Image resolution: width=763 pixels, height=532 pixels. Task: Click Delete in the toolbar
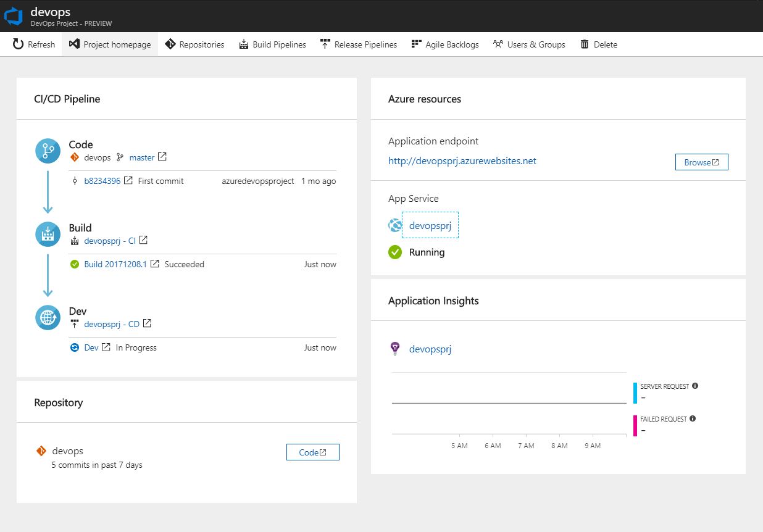click(x=599, y=44)
